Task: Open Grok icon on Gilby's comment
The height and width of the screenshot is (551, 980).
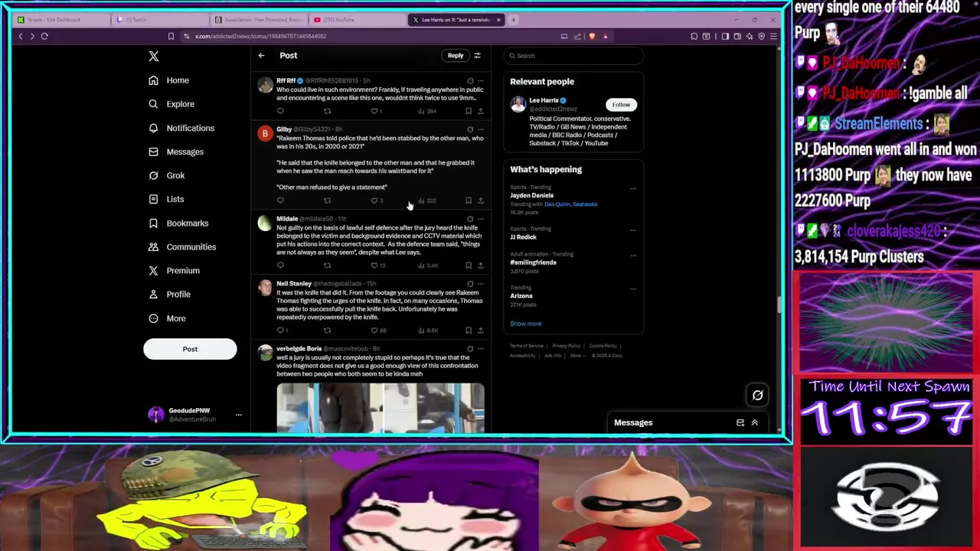Action: 470,129
